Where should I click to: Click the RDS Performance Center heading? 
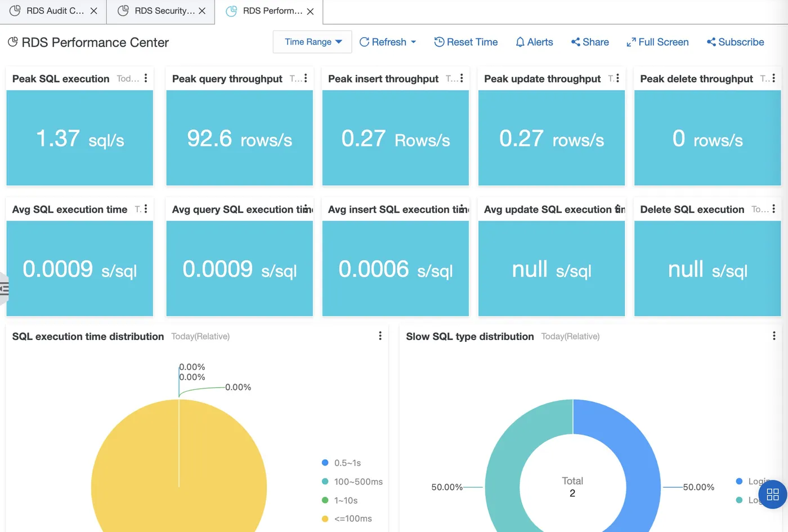95,42
